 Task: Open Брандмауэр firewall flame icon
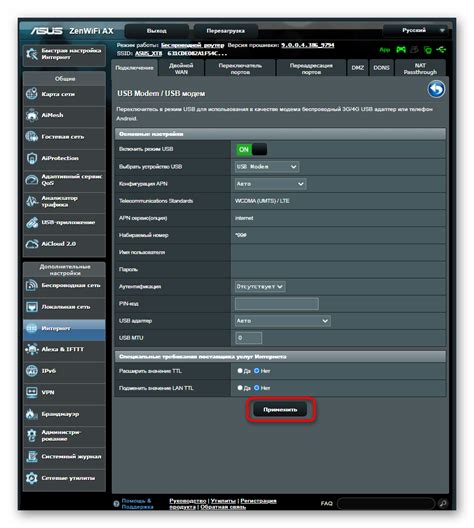pyautogui.click(x=32, y=414)
